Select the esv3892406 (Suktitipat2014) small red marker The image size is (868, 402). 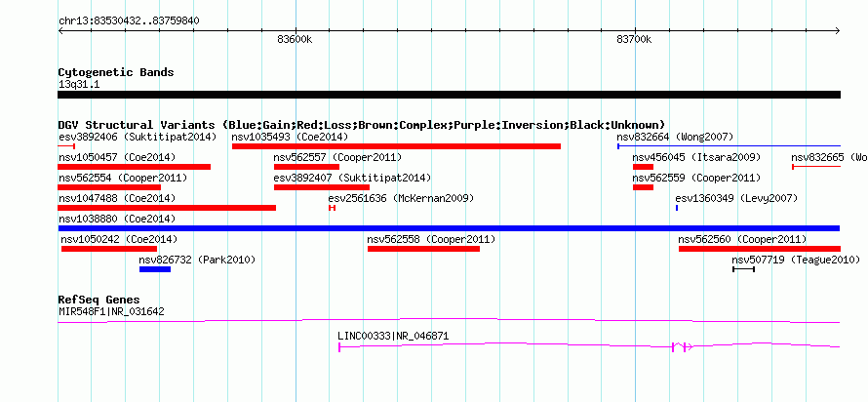pyautogui.click(x=66, y=146)
